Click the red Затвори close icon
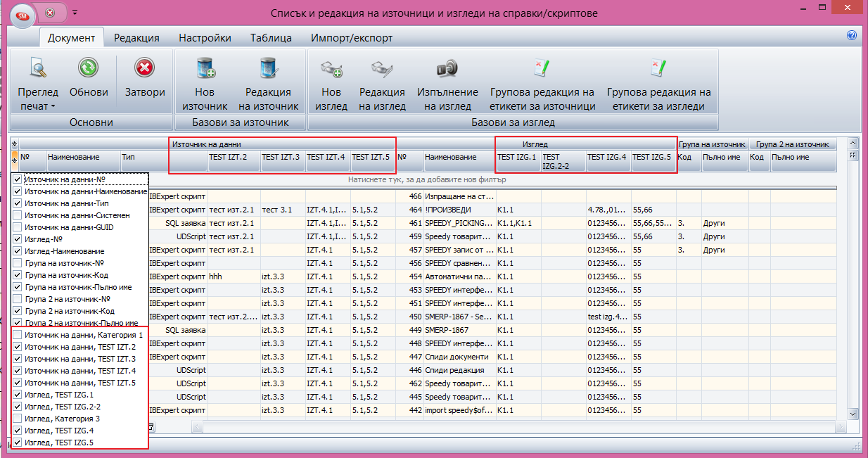The image size is (868, 458). (x=145, y=68)
